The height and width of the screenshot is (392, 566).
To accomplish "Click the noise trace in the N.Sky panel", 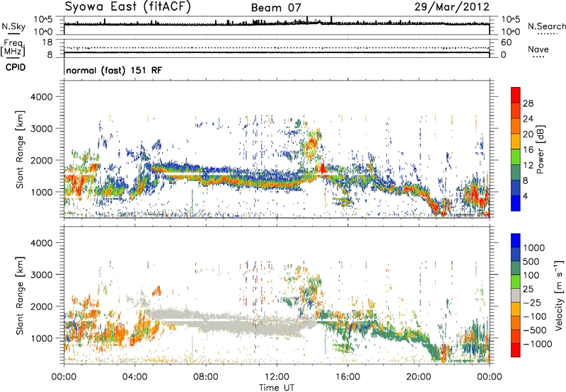I will [x=277, y=23].
